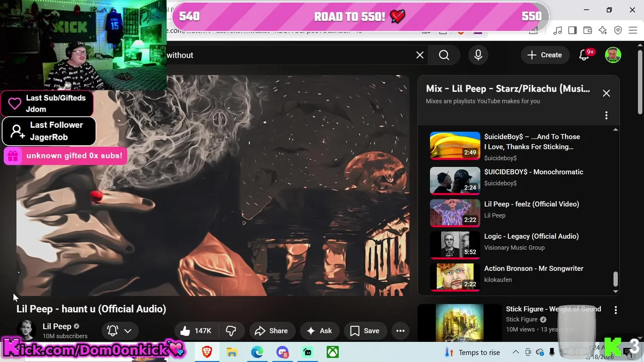Image resolution: width=644 pixels, height=362 pixels.
Task: Play $uicideBoy$ ...And To Those I Love
Action: [518, 146]
